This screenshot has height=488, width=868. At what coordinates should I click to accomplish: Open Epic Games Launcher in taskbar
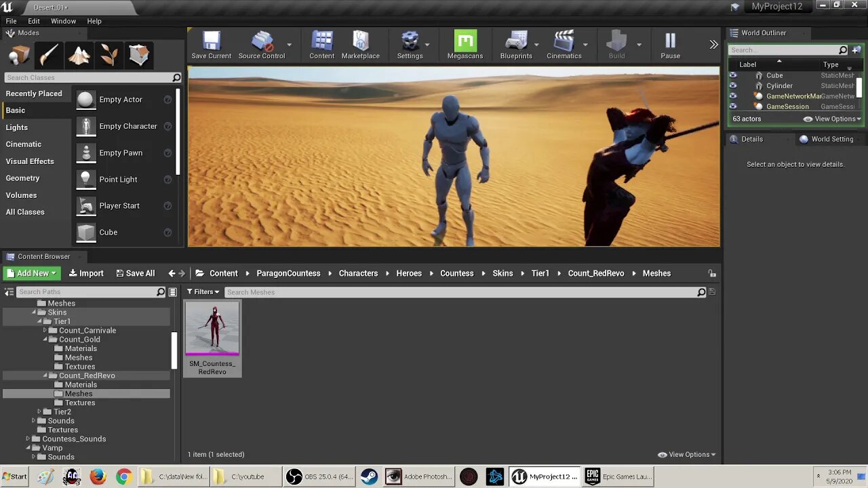tap(618, 476)
